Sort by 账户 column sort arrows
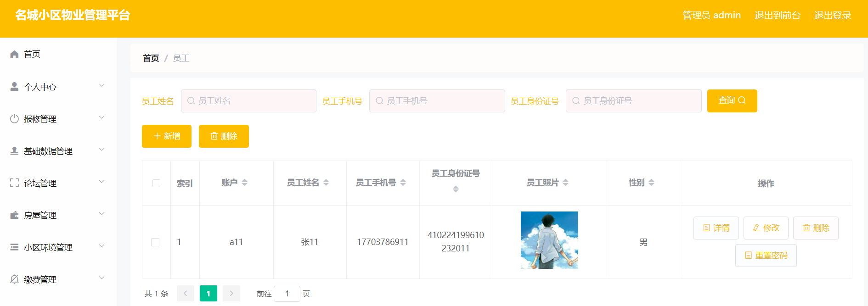 [x=244, y=183]
